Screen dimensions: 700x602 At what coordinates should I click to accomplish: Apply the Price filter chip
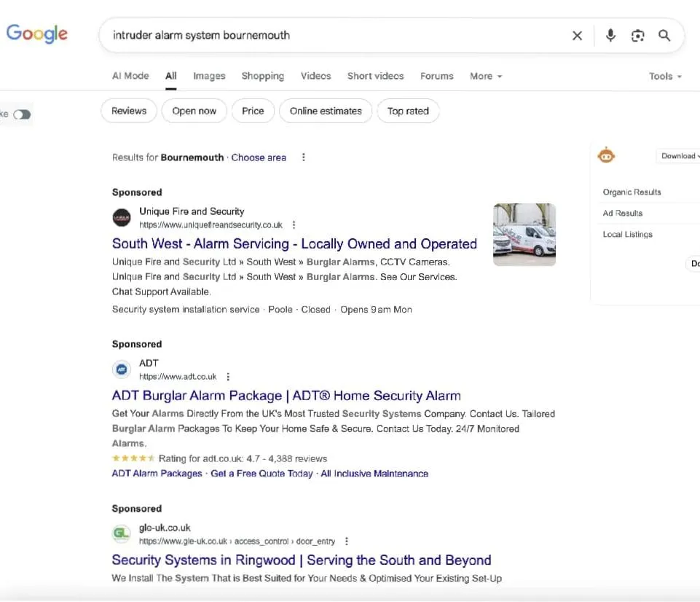[x=253, y=111]
